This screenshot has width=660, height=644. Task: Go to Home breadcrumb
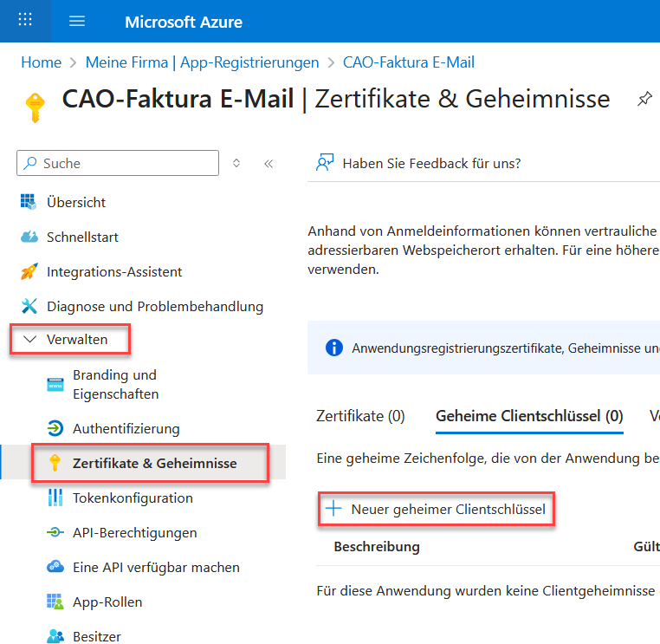pyautogui.click(x=41, y=62)
